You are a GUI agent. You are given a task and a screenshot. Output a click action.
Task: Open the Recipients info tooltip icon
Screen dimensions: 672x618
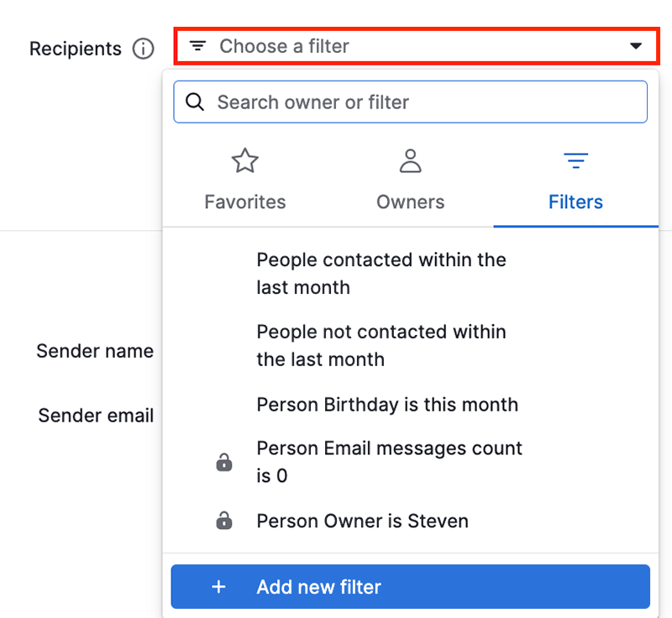[144, 49]
